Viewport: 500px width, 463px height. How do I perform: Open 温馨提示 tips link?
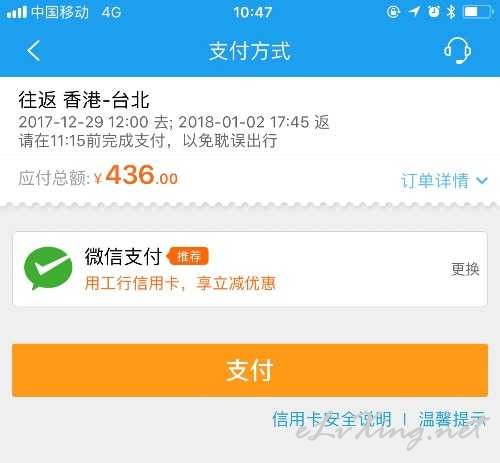pyautogui.click(x=452, y=419)
